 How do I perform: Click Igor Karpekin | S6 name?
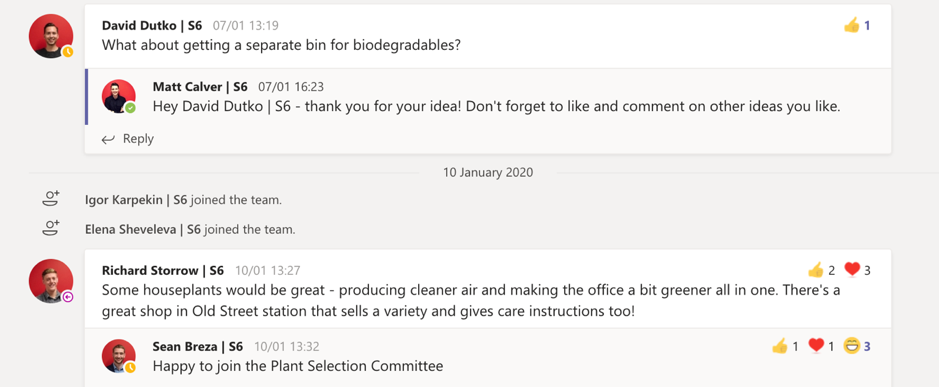click(x=136, y=199)
